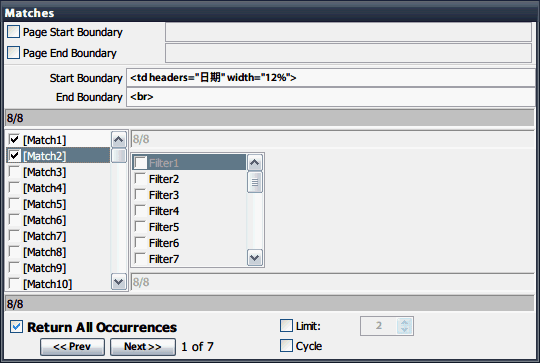Uncheck Return All Occurrences
Screen dimensions: 540x363
click(x=17, y=326)
